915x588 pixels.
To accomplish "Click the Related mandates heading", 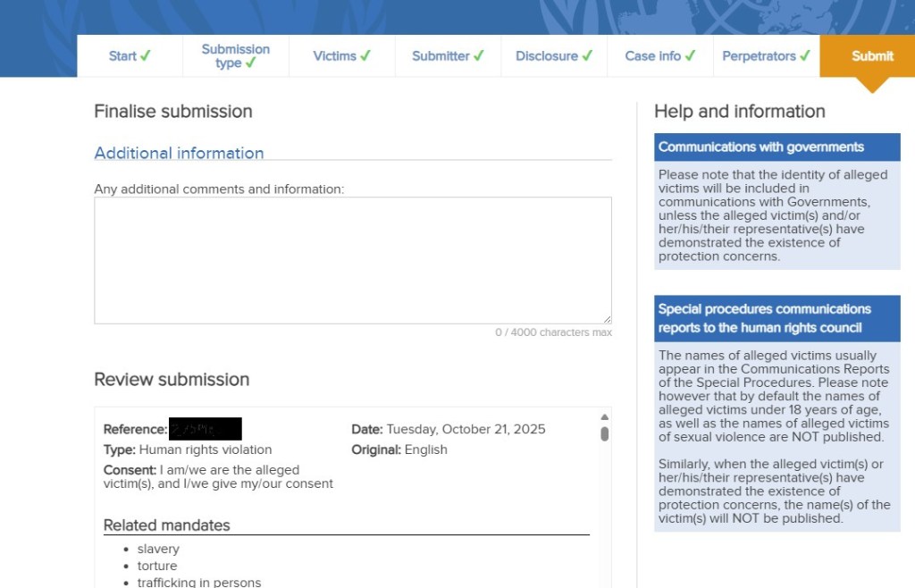I will tap(167, 525).
